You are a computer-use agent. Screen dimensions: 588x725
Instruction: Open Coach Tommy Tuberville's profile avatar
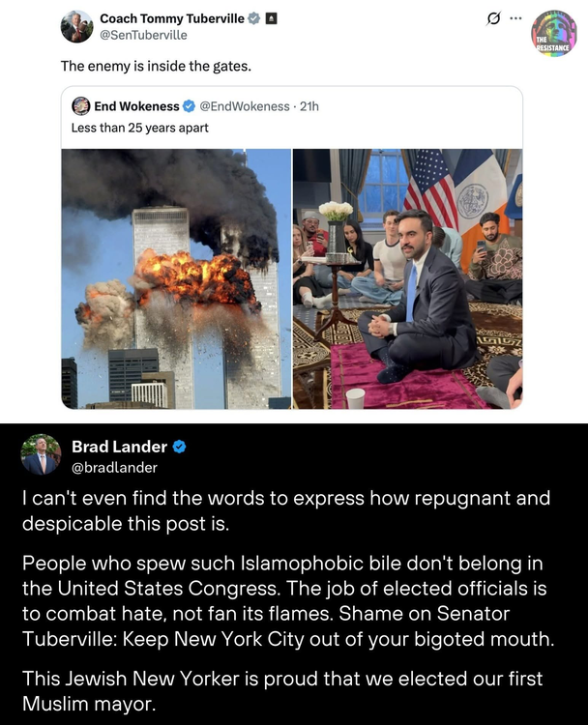coord(76,26)
